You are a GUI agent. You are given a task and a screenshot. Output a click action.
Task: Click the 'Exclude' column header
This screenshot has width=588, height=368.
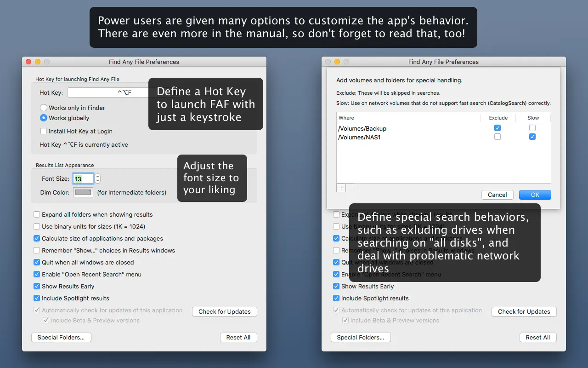[498, 118]
